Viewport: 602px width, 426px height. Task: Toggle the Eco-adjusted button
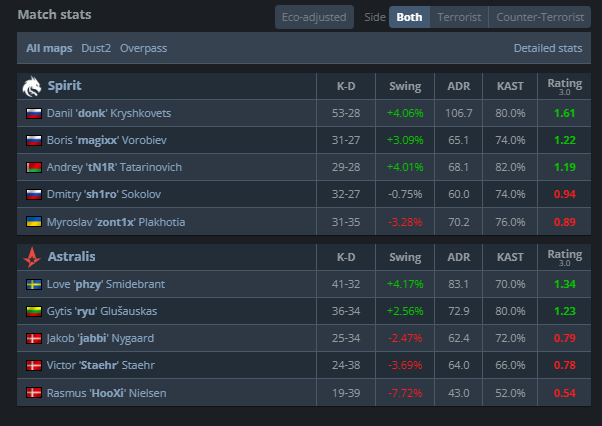[x=314, y=17]
